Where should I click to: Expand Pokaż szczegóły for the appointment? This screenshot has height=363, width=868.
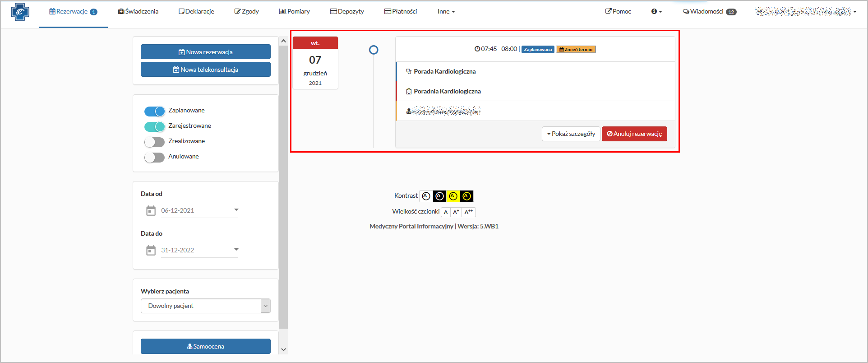click(571, 134)
